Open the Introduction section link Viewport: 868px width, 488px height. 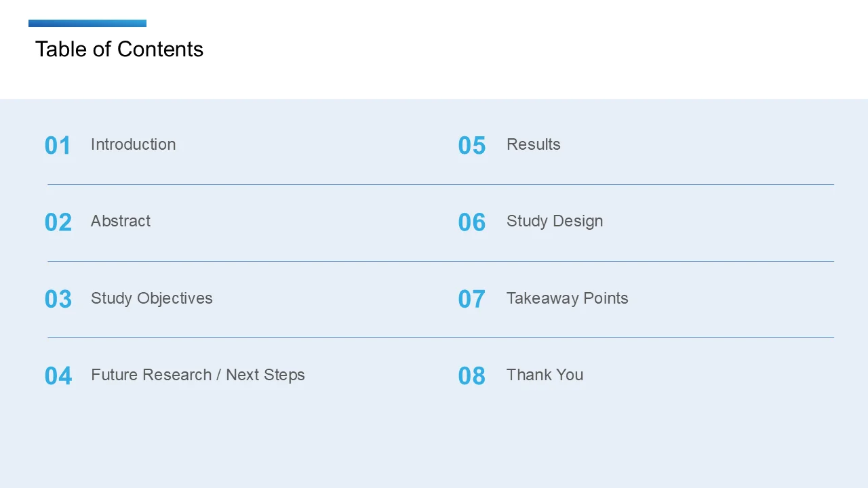(133, 144)
